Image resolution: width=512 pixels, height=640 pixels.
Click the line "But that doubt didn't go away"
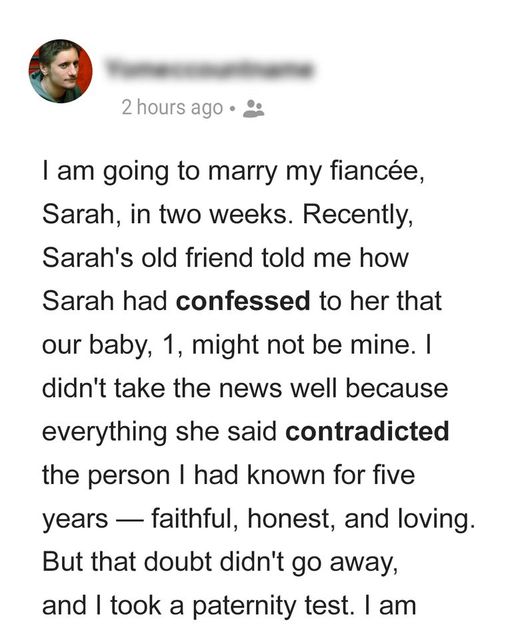click(220, 563)
